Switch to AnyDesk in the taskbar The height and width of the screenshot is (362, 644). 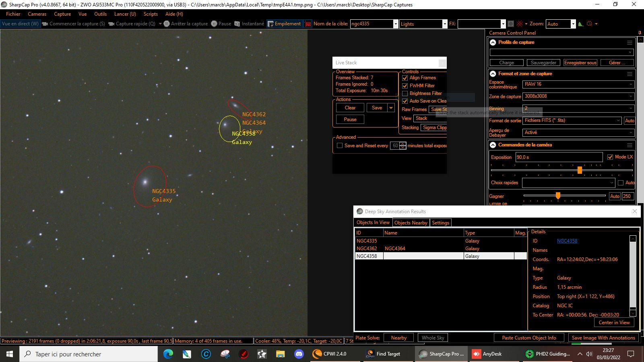point(492,354)
